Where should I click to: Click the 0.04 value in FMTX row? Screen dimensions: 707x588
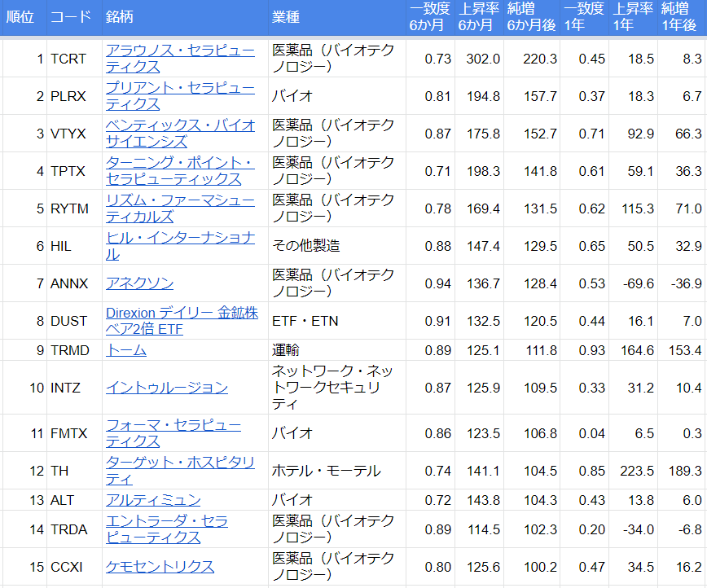click(x=591, y=433)
